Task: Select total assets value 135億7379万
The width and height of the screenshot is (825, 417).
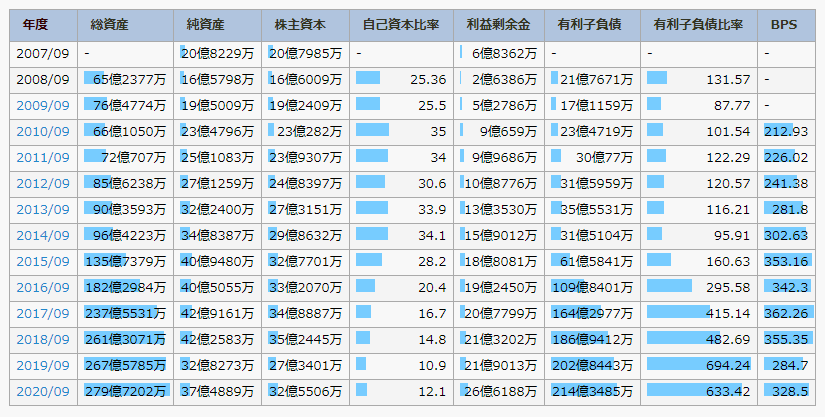Action: click(126, 261)
